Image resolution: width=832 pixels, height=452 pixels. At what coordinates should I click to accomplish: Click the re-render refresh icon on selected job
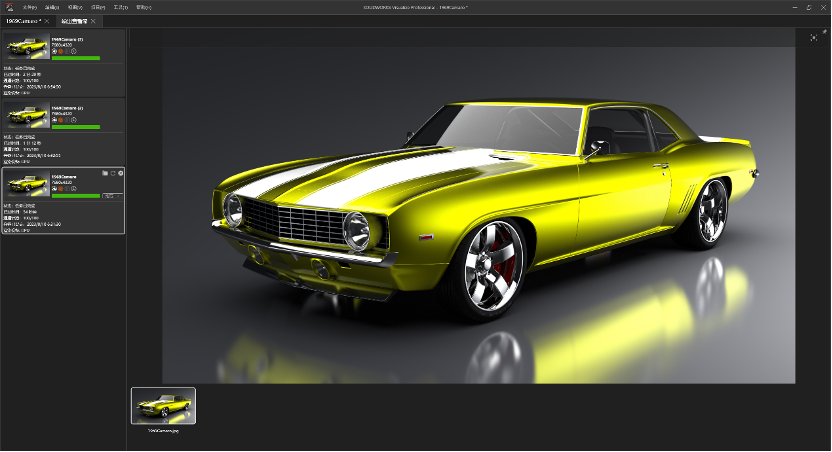tap(113, 173)
